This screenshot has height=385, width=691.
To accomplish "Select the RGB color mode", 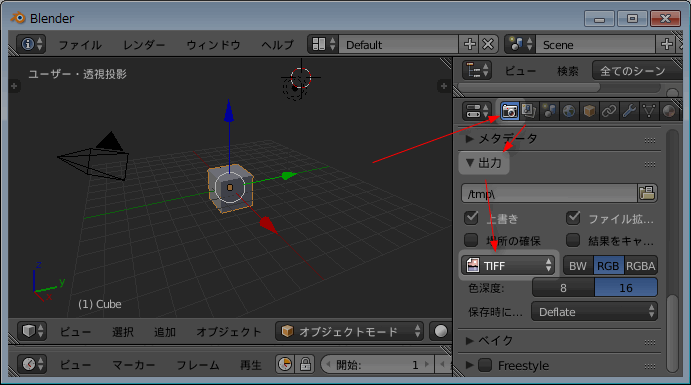I will point(608,266).
